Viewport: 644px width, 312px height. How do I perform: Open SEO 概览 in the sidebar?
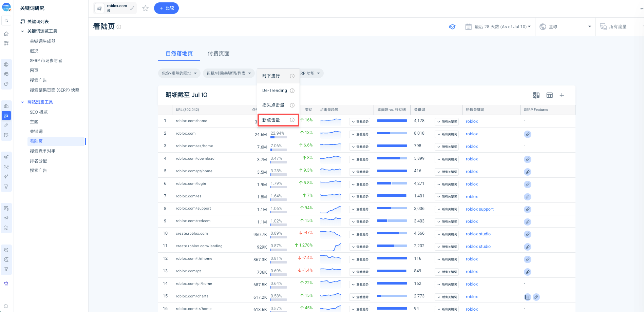[39, 112]
